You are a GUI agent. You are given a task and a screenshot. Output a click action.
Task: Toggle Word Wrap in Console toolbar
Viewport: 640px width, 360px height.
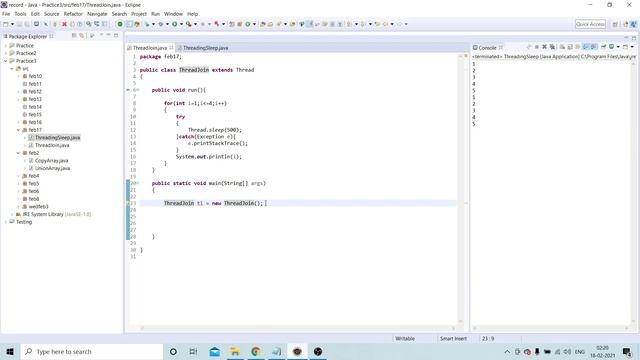point(578,47)
